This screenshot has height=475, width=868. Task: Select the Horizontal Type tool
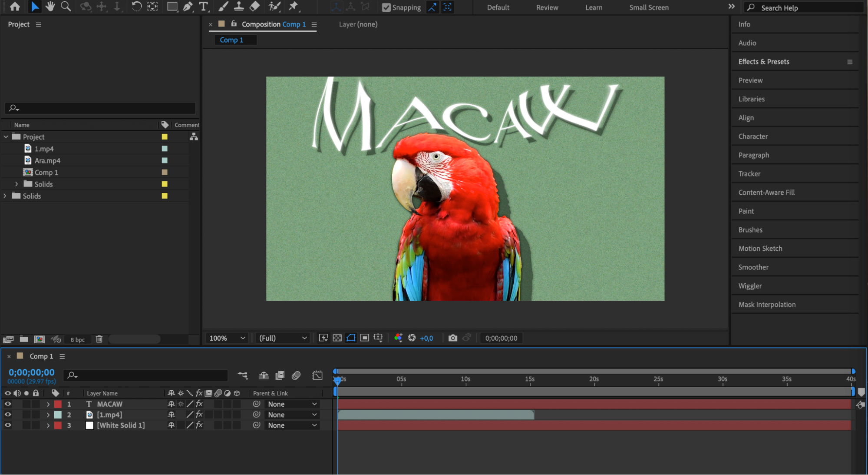click(x=203, y=7)
